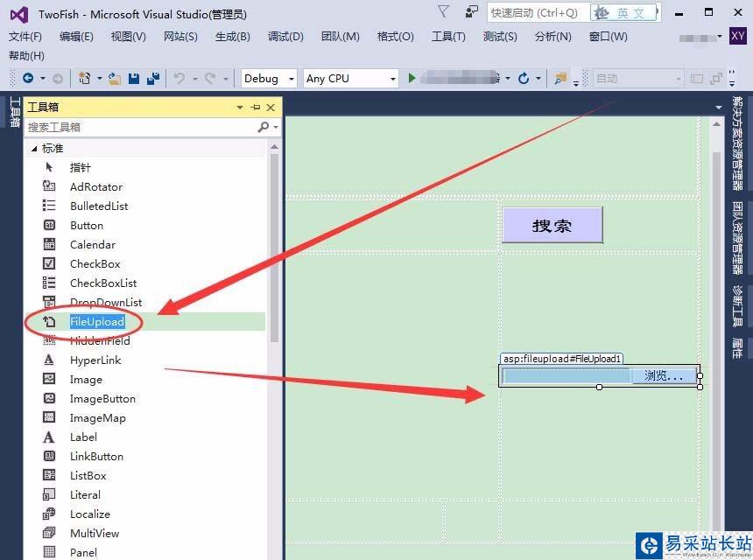Viewport: 753px width, 560px height.
Task: Click the open file toolbar icon
Action: pos(115,78)
